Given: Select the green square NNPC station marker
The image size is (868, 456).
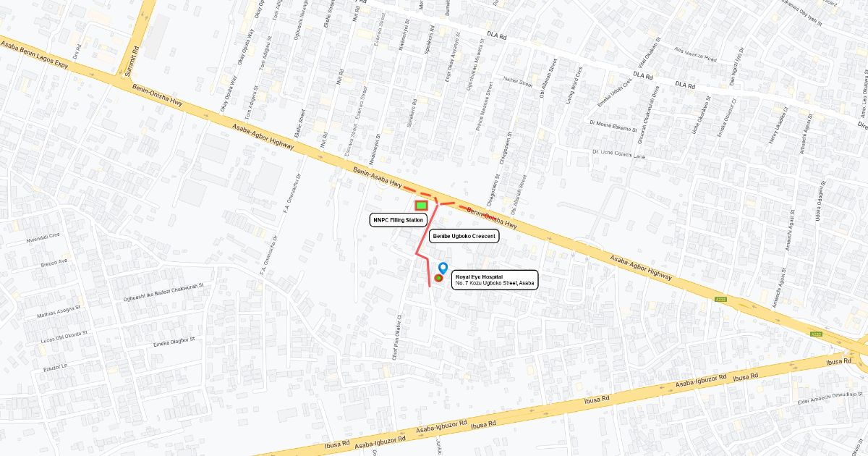Looking at the screenshot, I should (421, 206).
